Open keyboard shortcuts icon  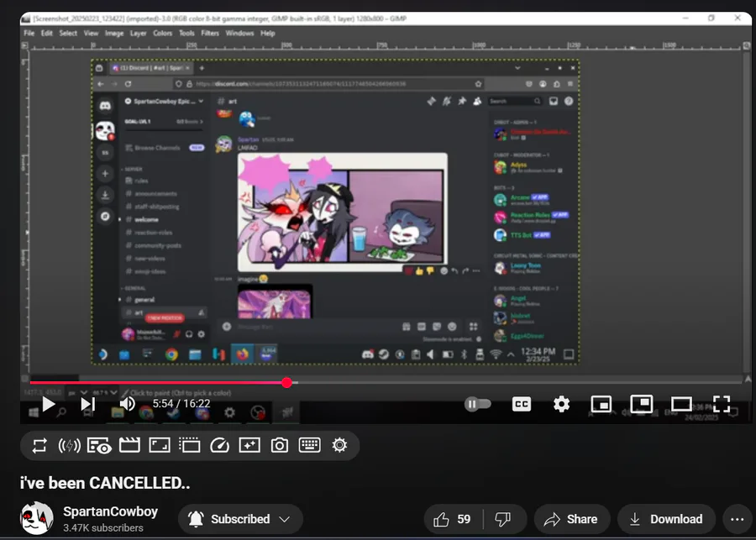(309, 445)
